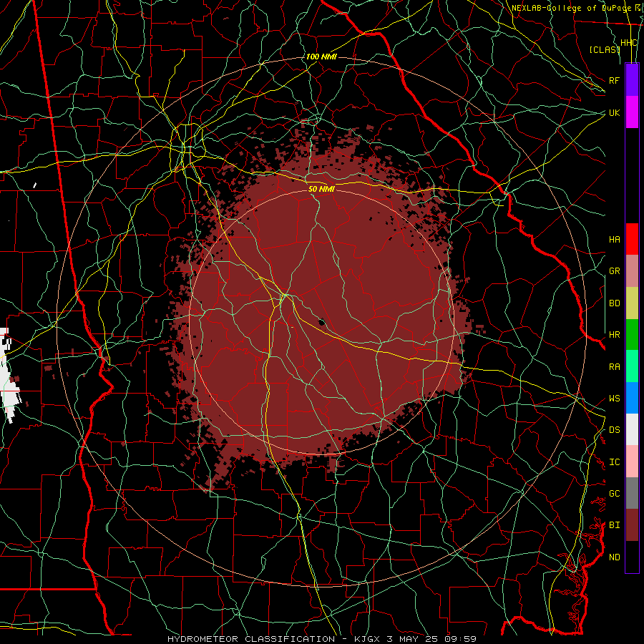Select the 'GR' legend label
This screenshot has height=644, width=644.
pyautogui.click(x=614, y=271)
